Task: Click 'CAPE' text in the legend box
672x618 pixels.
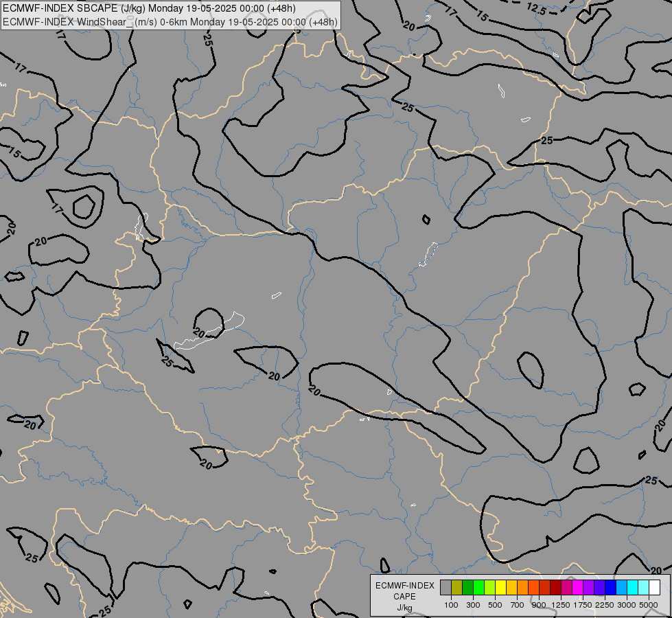Action: coord(404,596)
